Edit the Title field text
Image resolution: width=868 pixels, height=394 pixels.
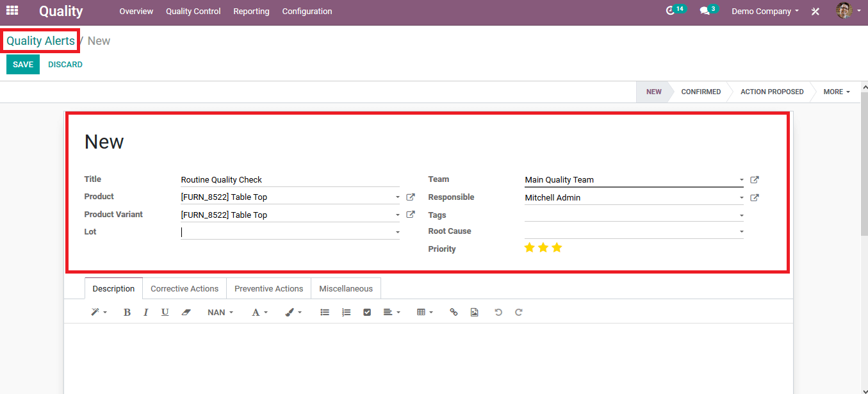coord(290,180)
